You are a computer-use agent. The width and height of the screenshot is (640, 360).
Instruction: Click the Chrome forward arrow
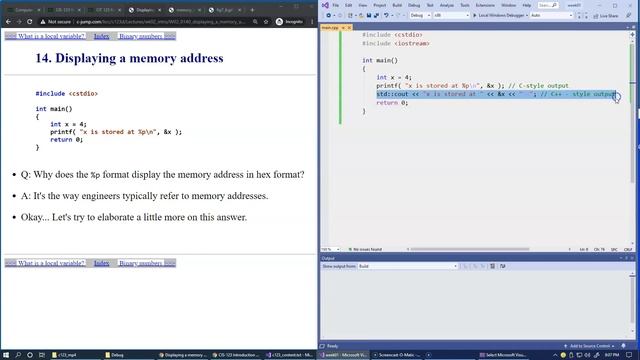19,22
